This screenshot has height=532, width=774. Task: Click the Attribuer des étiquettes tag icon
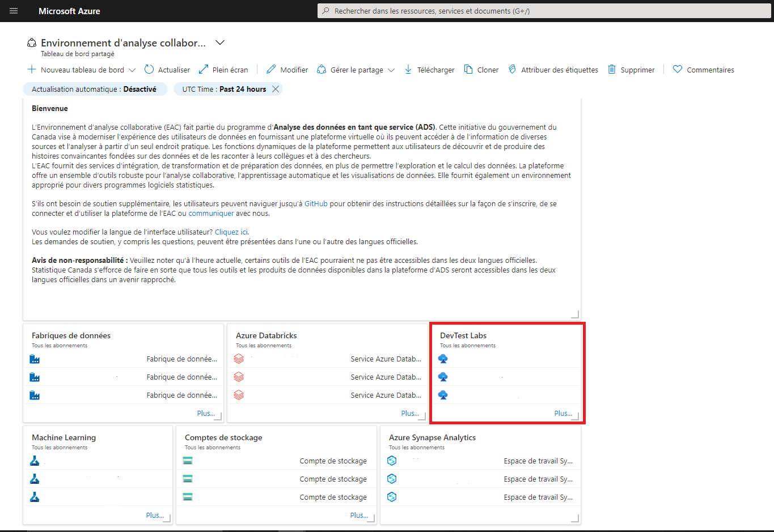point(512,69)
